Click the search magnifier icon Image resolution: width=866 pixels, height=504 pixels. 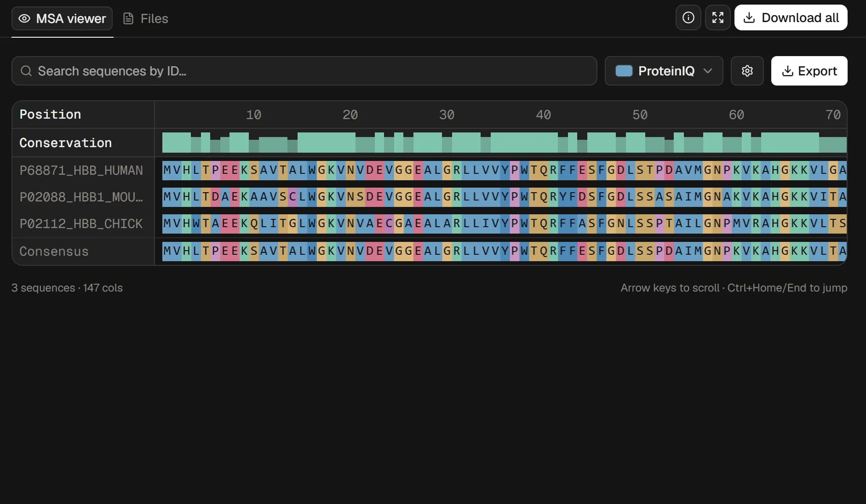point(26,71)
